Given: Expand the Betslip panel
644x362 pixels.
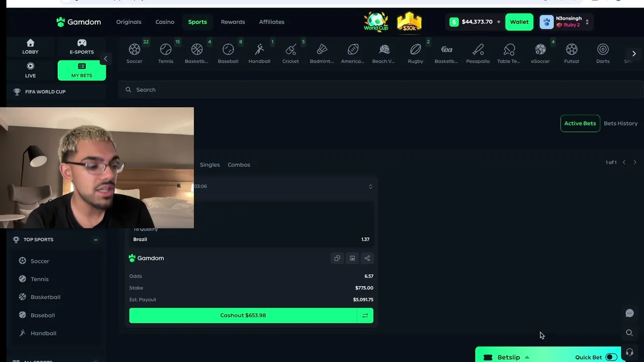Looking at the screenshot, I should pos(508,357).
